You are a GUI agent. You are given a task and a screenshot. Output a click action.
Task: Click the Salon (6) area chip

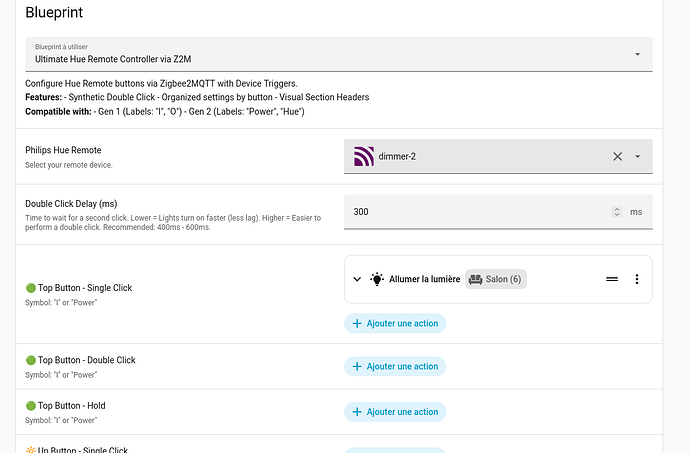(495, 279)
